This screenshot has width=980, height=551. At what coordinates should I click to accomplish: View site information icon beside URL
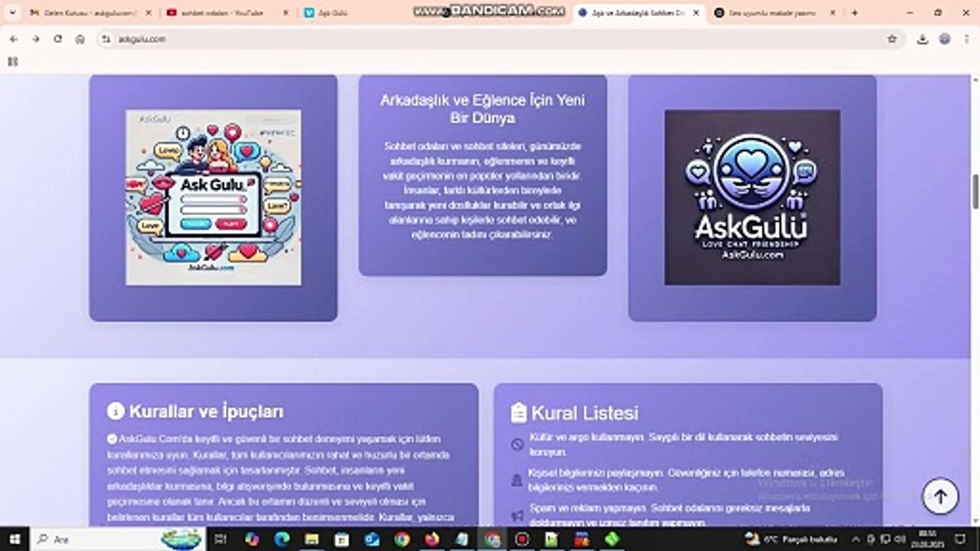point(106,39)
